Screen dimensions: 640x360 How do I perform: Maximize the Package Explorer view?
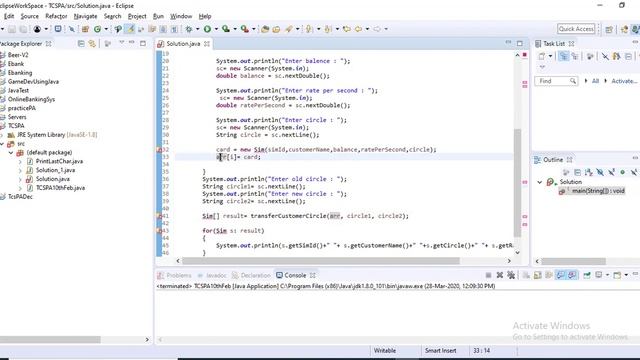(x=142, y=43)
